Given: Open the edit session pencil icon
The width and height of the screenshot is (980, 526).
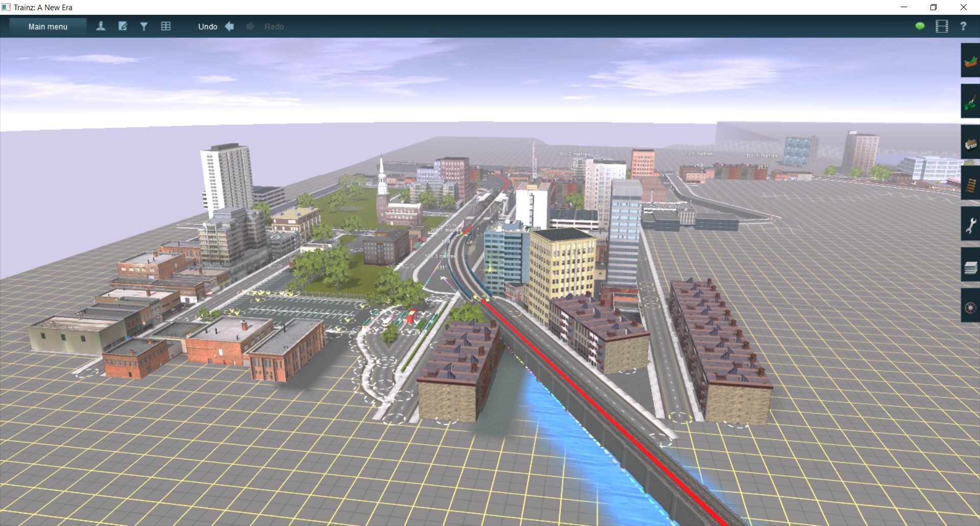Looking at the screenshot, I should pyautogui.click(x=122, y=26).
